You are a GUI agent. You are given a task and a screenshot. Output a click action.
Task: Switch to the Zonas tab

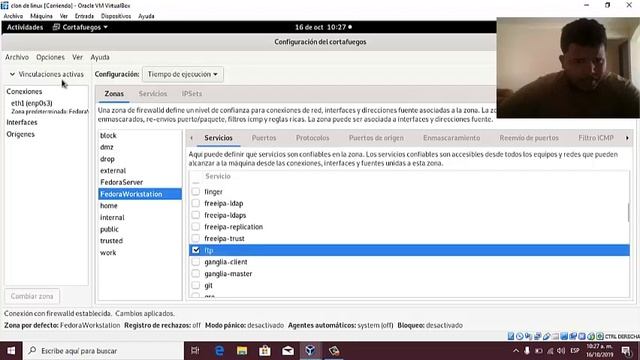click(114, 94)
